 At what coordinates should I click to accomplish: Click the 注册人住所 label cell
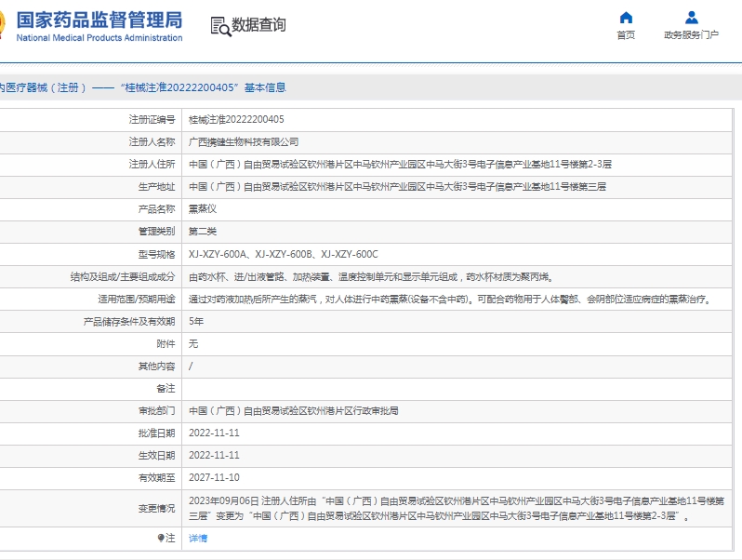90,165
